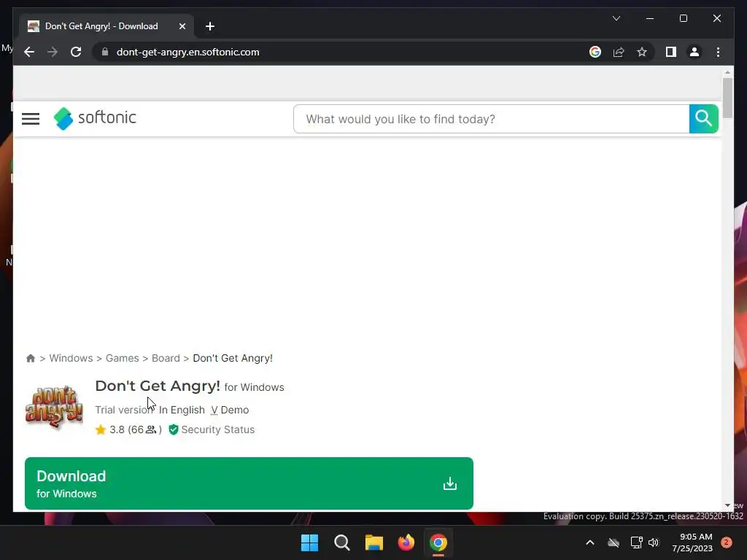
Task: Toggle the Chrome side panel icon
Action: [x=671, y=52]
